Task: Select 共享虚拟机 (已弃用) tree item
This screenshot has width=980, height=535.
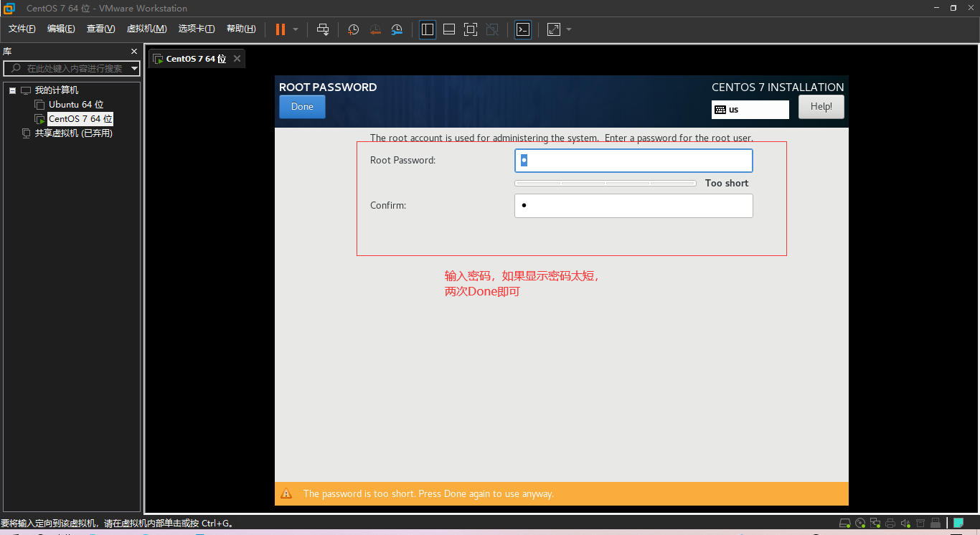Action: 74,133
